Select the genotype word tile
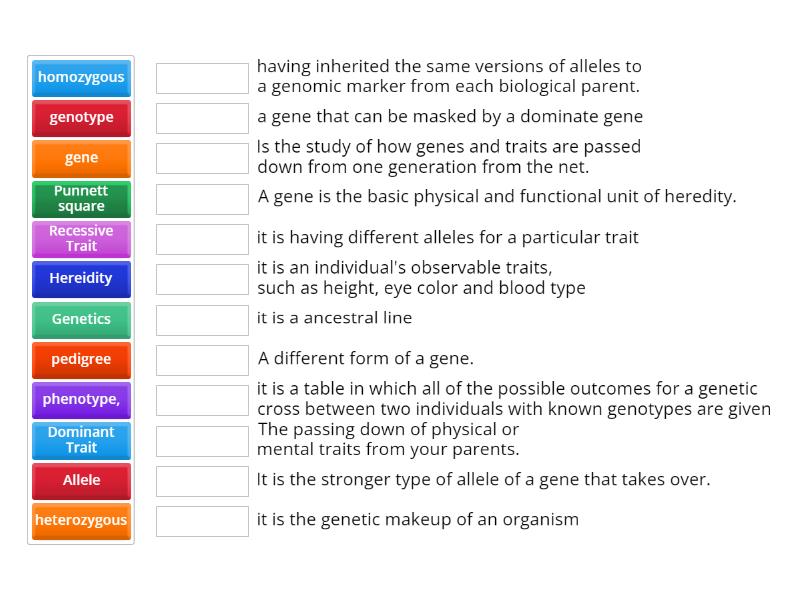This screenshot has width=800, height=600. click(x=80, y=118)
